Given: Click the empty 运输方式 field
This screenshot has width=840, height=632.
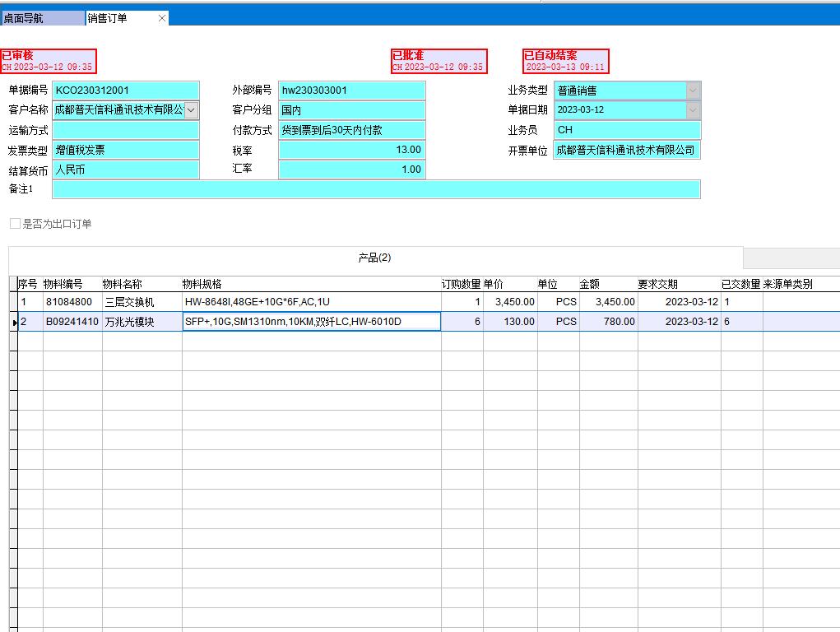Looking at the screenshot, I should click(123, 129).
